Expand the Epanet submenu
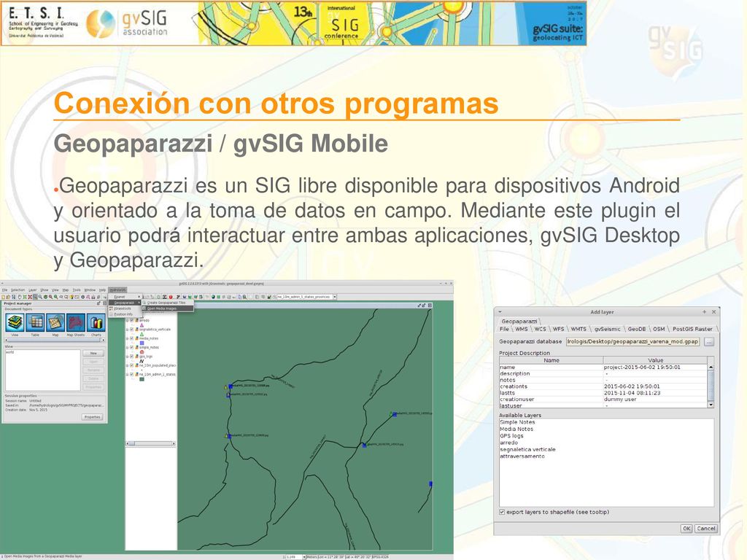 125,297
